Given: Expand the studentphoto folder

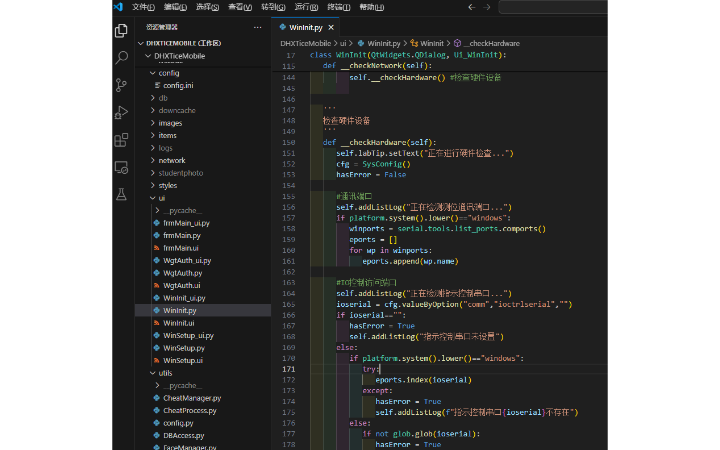Looking at the screenshot, I should (x=203, y=173).
